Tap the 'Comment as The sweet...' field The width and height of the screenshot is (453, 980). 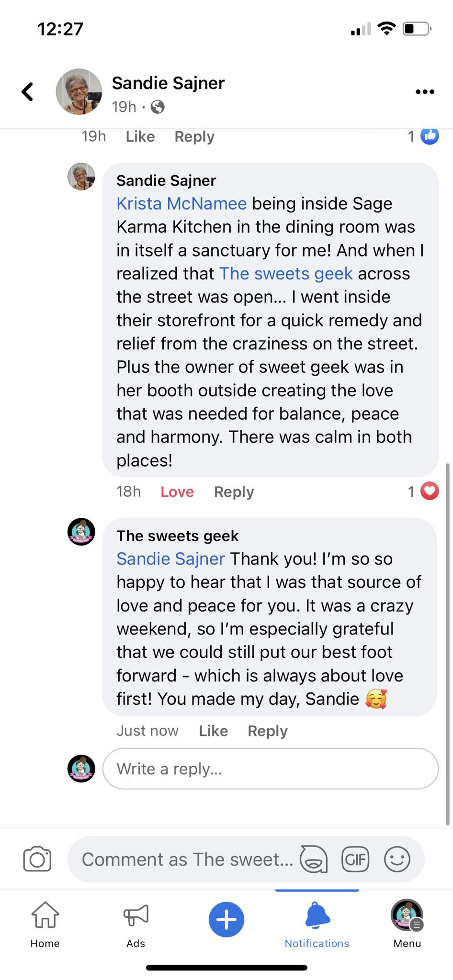[187, 859]
